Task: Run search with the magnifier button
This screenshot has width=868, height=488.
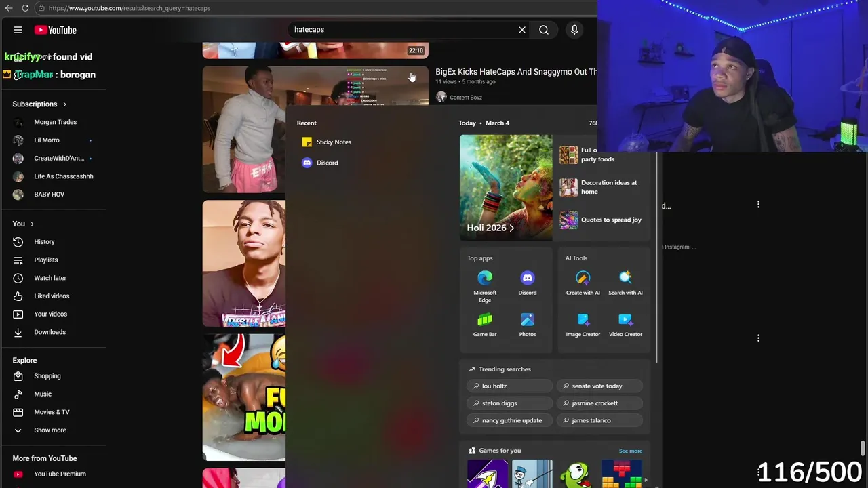Action: coord(544,30)
